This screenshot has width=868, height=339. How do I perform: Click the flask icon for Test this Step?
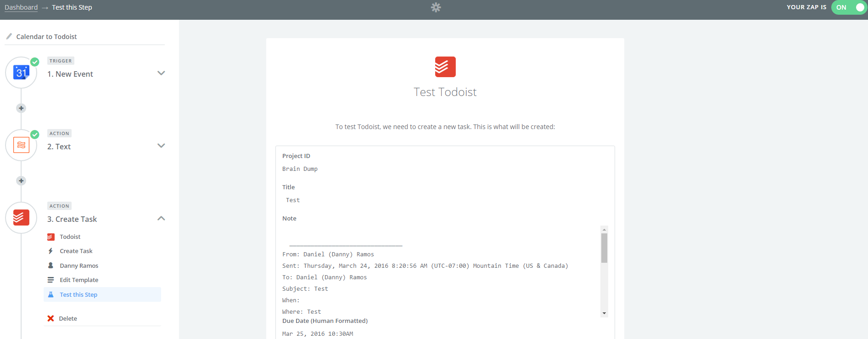[x=51, y=294]
